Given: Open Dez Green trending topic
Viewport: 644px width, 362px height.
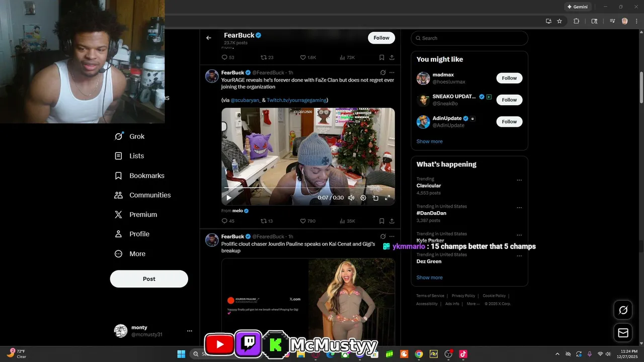Looking at the screenshot, I should [429, 261].
